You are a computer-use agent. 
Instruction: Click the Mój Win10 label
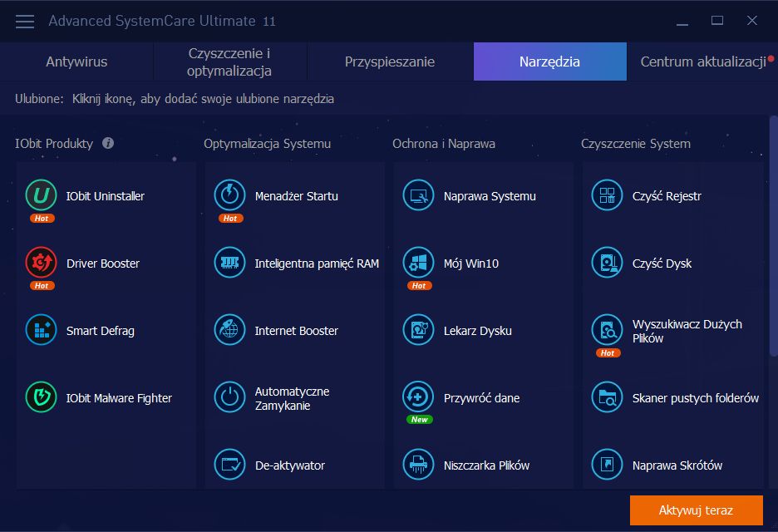[470, 264]
